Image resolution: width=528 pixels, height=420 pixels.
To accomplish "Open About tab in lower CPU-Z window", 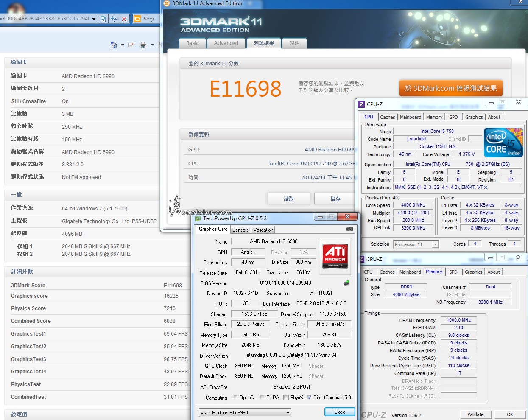I will point(494,272).
